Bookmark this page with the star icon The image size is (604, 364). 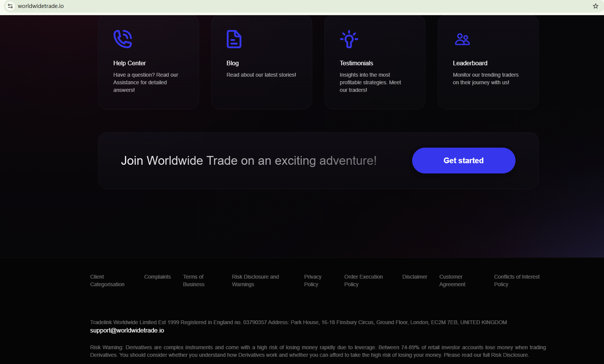[x=595, y=6]
